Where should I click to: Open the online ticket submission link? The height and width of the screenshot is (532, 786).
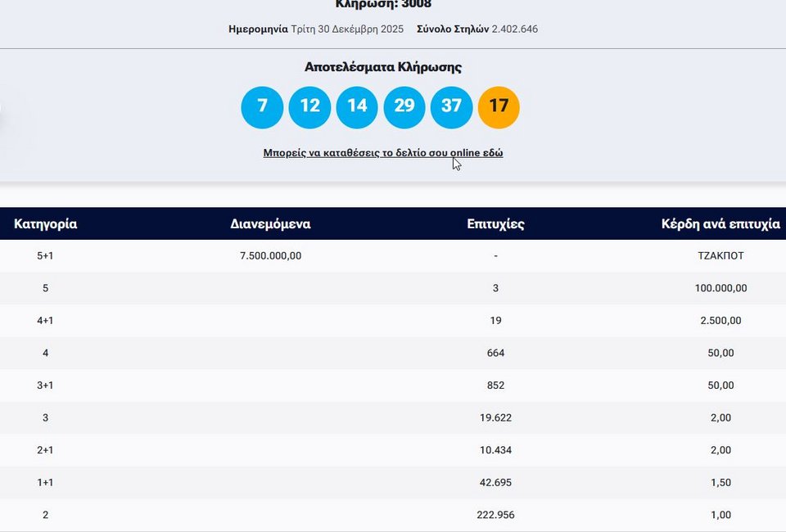pos(382,153)
